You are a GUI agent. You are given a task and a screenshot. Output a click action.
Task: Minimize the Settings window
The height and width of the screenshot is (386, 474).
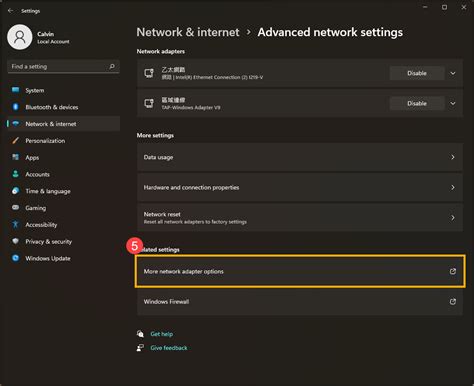pyautogui.click(x=425, y=7)
